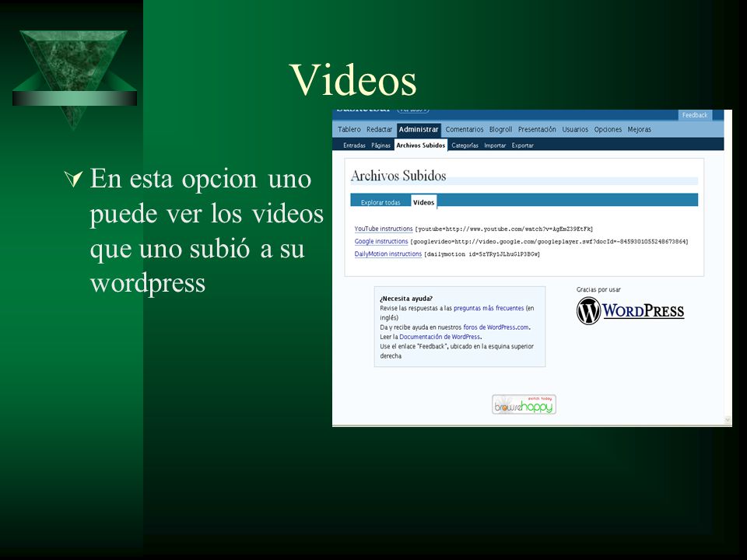Click the scrollbar down arrow of the browser
The width and height of the screenshot is (747, 560).
pyautogui.click(x=728, y=420)
